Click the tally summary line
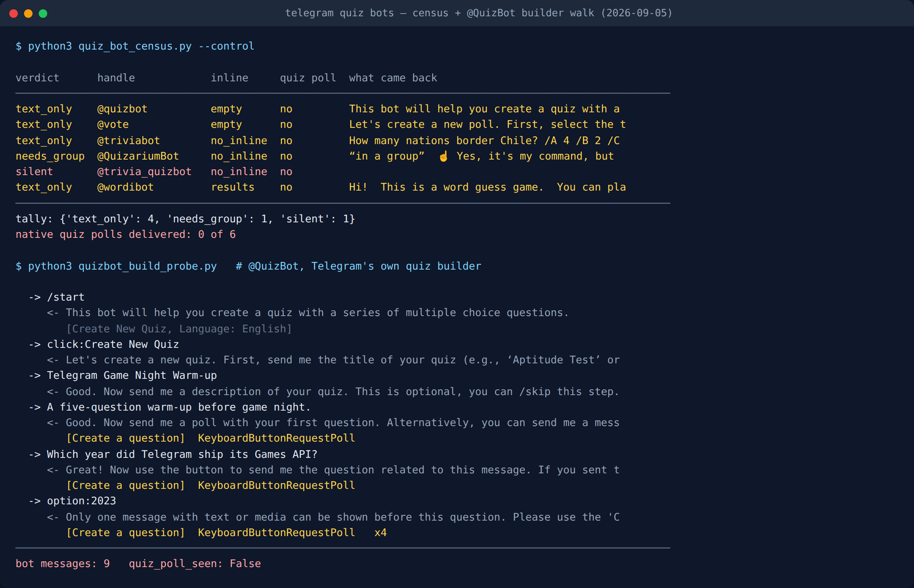 [186, 219]
